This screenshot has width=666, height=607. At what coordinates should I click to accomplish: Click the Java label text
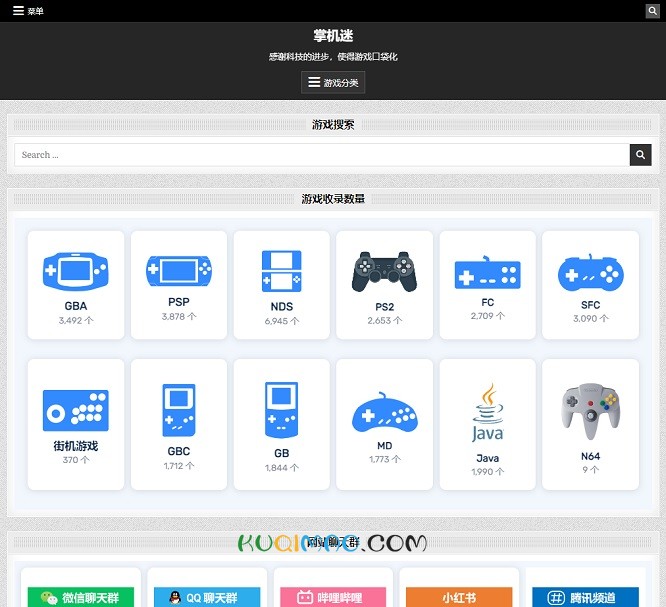click(488, 458)
